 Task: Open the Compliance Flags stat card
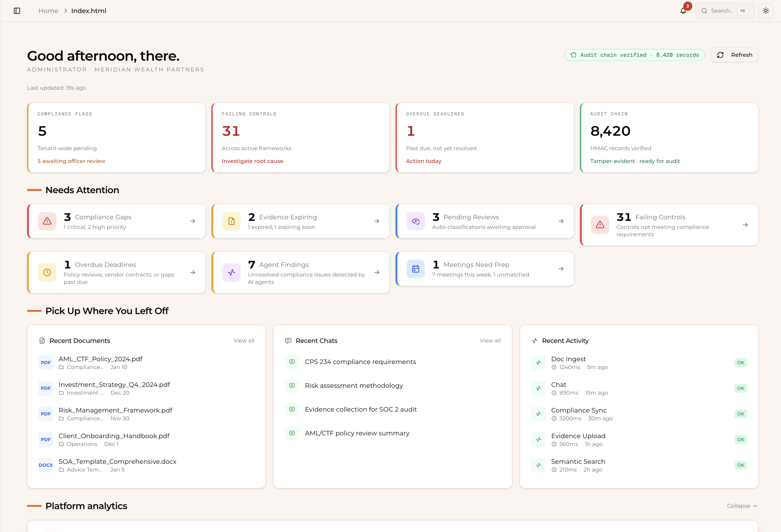tap(116, 138)
